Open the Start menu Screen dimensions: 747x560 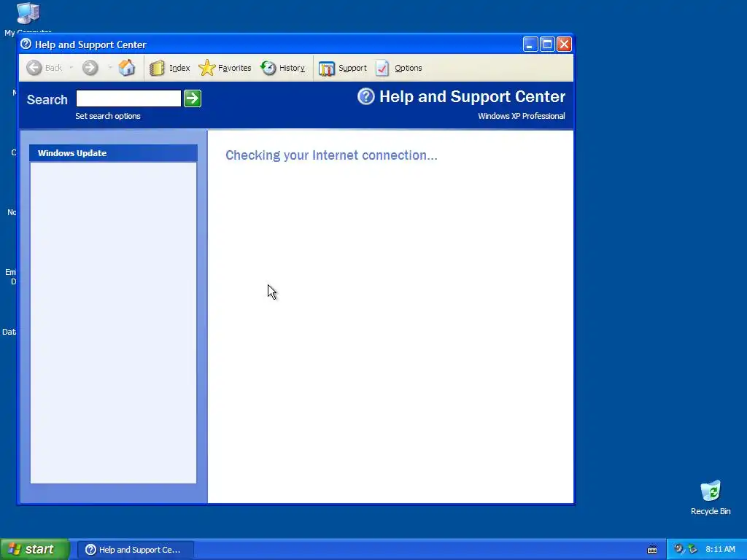coord(35,550)
